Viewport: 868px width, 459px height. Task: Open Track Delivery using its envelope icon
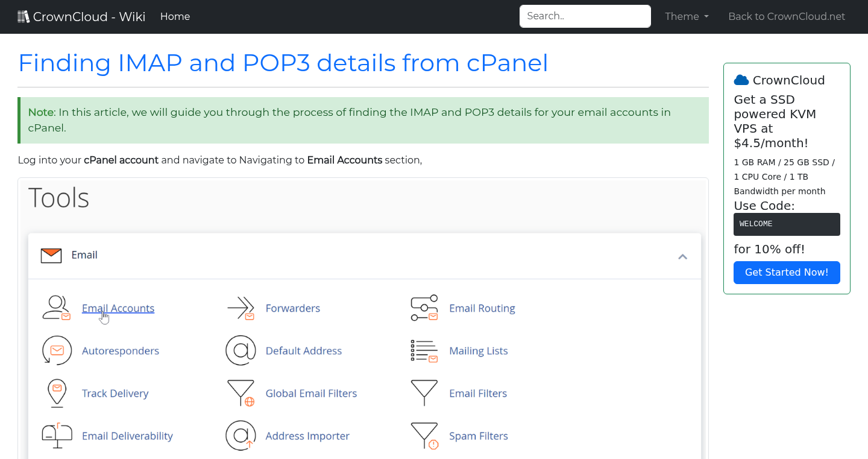pos(57,393)
